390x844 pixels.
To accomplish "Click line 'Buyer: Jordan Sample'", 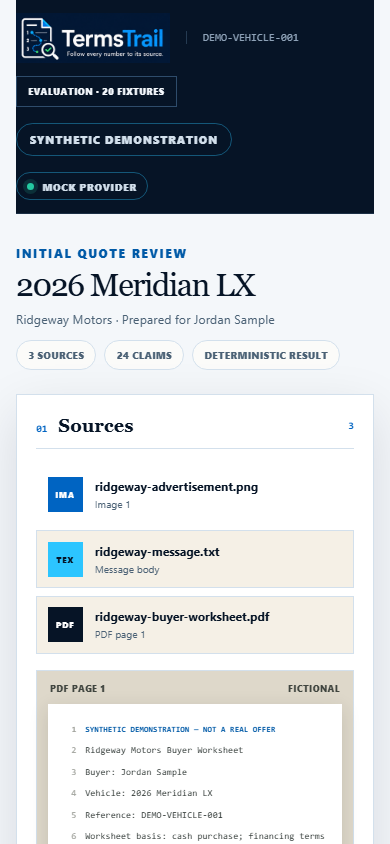I will (136, 772).
